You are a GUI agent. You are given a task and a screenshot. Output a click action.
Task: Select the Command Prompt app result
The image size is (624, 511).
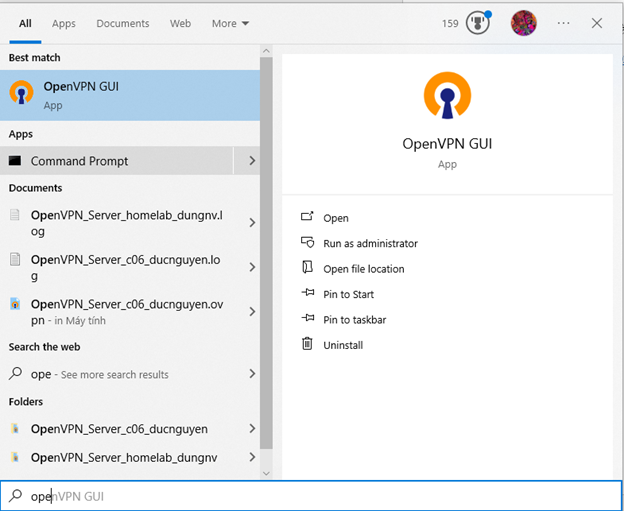coord(116,161)
